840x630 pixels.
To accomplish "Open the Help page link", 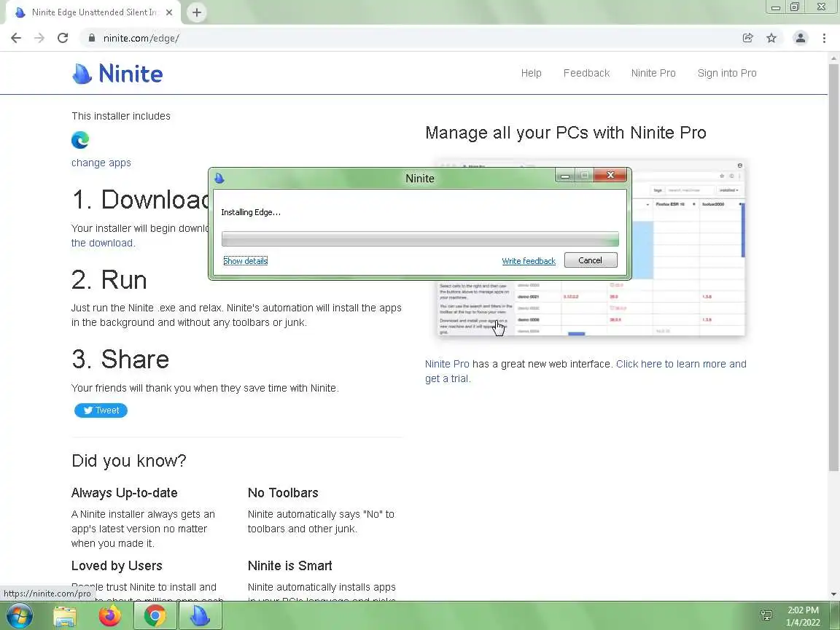I will [x=531, y=73].
